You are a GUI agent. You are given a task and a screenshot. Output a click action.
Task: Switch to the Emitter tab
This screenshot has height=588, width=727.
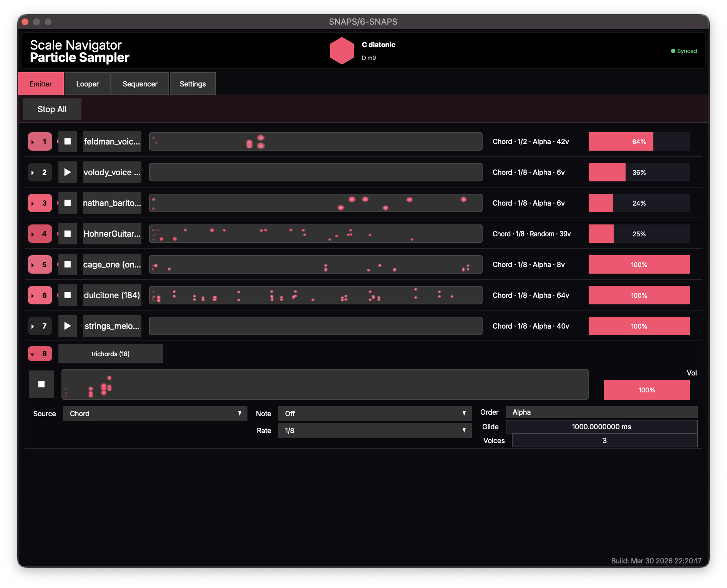41,84
